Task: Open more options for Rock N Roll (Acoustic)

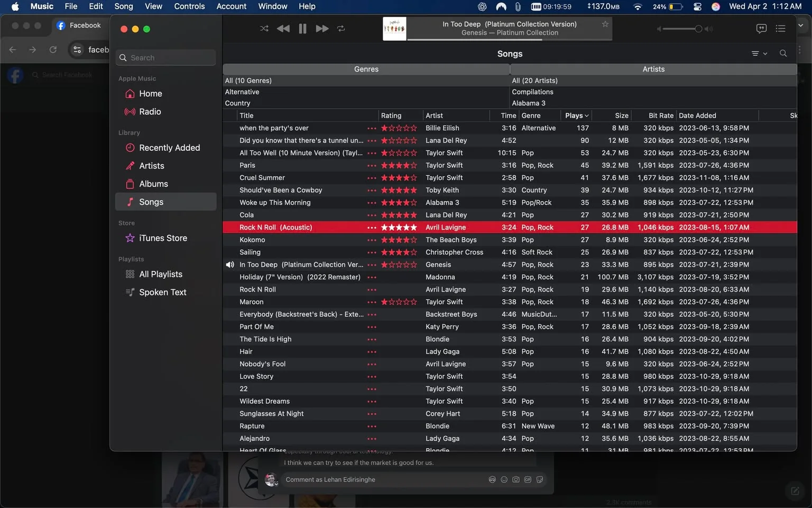Action: coord(372,228)
